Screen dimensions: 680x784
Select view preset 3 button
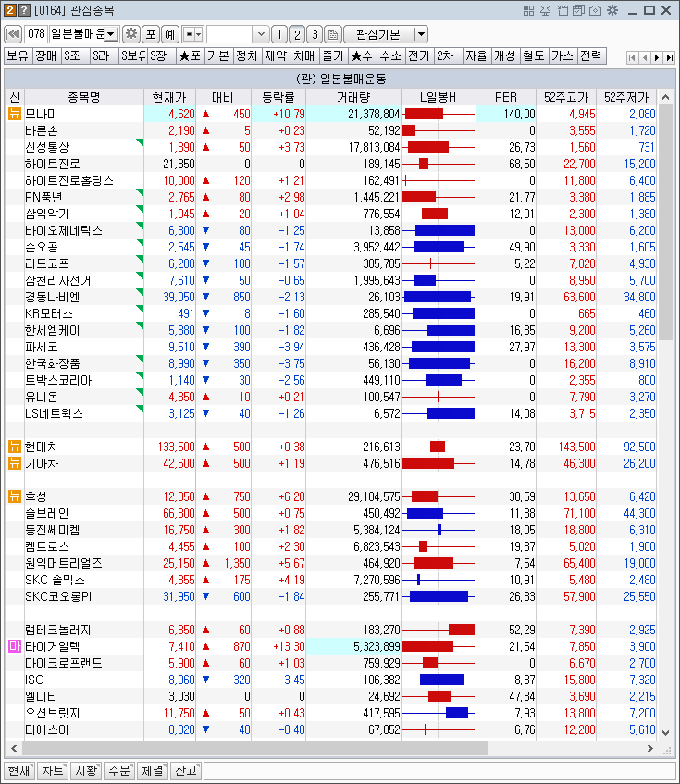(x=315, y=34)
